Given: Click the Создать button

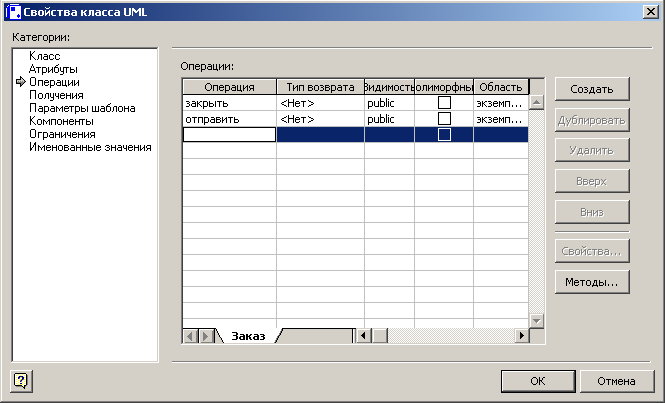Looking at the screenshot, I should (592, 89).
